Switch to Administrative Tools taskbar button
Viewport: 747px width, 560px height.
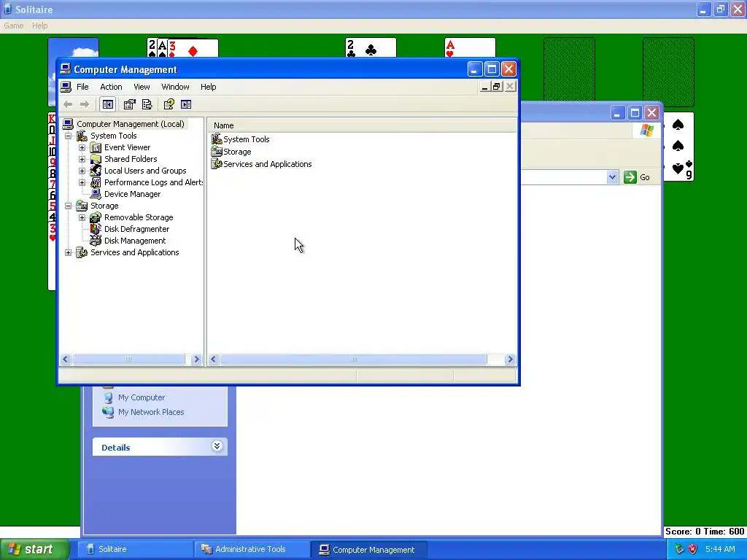click(x=252, y=549)
